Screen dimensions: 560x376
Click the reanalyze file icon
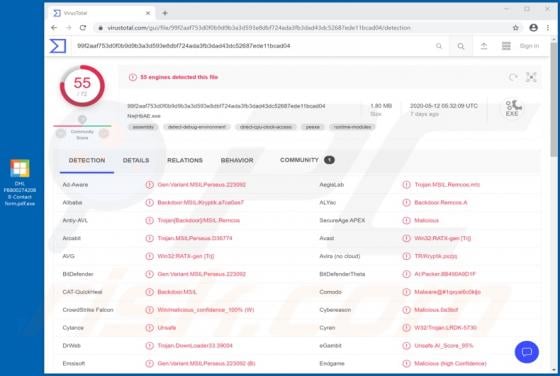point(513,77)
